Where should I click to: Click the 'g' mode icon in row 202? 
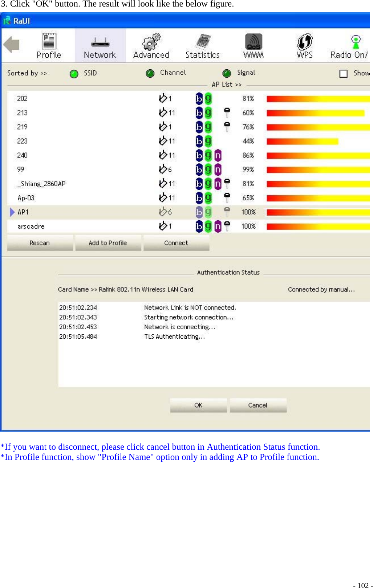pyautogui.click(x=208, y=98)
